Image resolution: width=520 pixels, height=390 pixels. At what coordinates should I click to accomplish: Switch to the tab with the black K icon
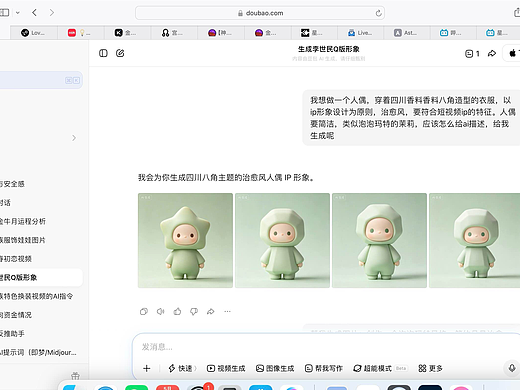[x=126, y=33]
